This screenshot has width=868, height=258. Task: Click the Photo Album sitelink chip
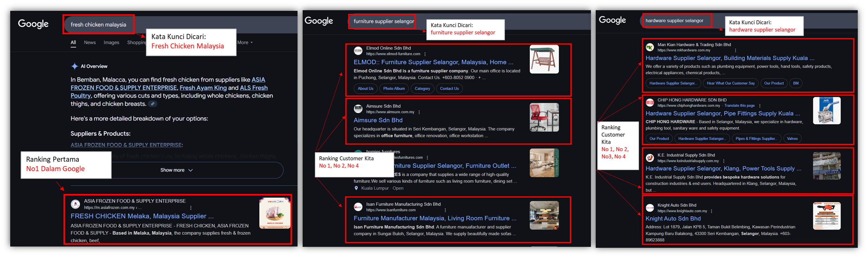tap(394, 88)
